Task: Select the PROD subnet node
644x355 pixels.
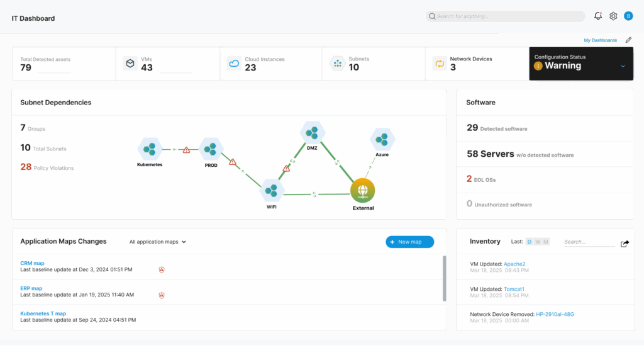Action: tap(211, 149)
